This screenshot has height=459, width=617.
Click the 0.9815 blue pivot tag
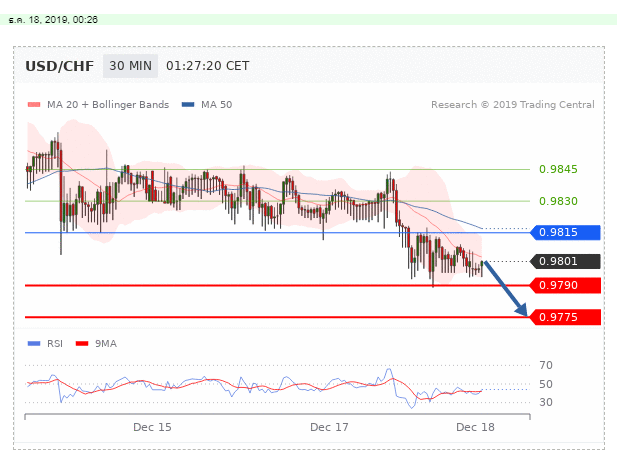click(x=565, y=232)
